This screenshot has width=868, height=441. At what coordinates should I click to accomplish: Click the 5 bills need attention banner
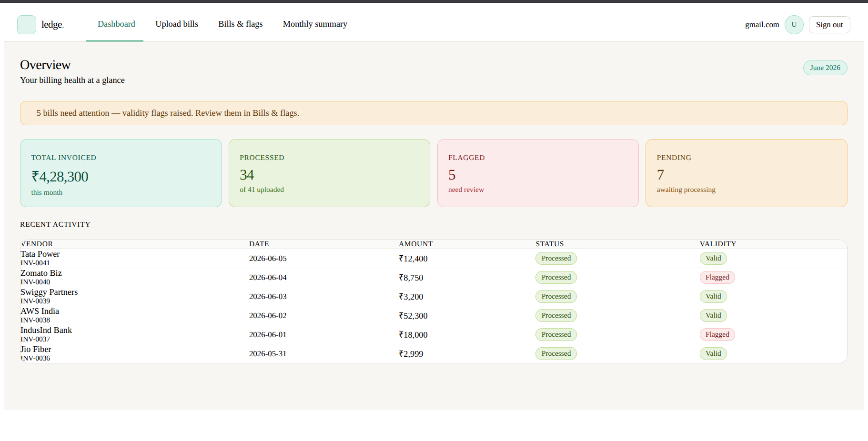(x=434, y=113)
